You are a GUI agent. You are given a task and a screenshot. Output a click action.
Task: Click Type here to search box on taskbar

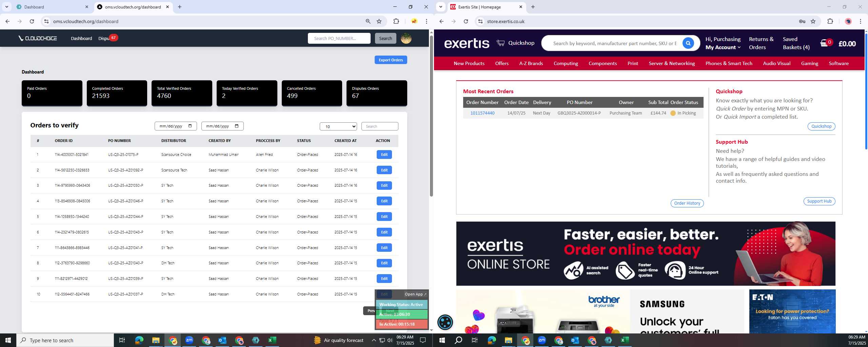coord(65,340)
